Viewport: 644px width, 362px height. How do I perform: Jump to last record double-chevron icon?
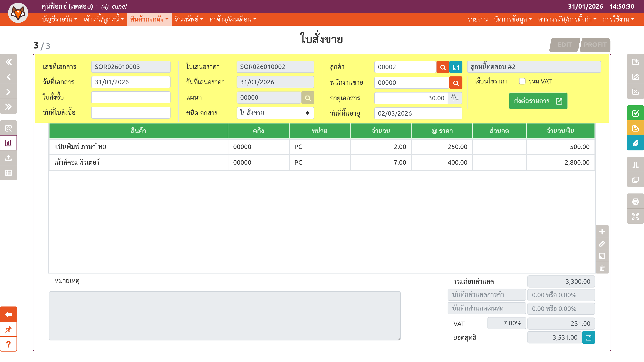(8, 107)
